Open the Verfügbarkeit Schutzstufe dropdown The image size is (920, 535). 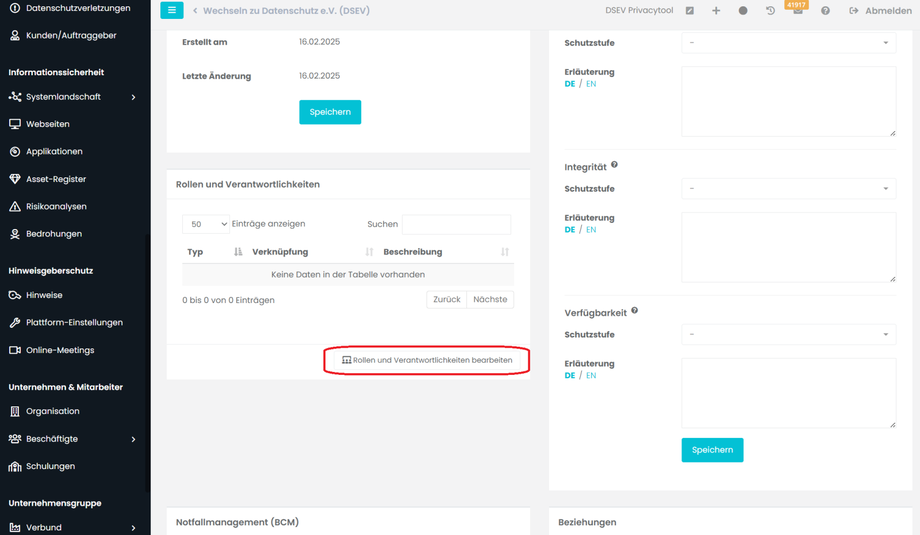[x=788, y=335]
